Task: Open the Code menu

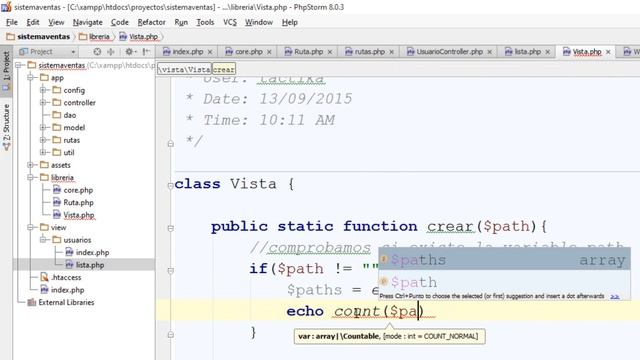Action: (120, 22)
